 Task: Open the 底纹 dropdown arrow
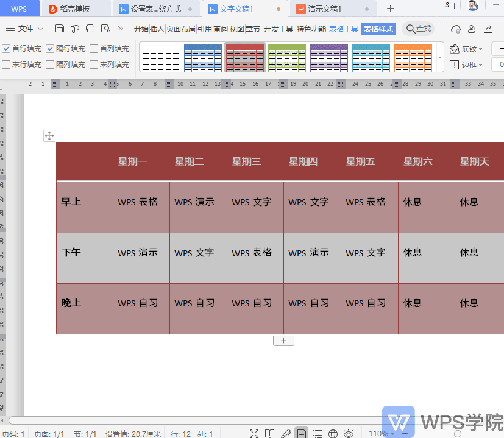pos(480,49)
